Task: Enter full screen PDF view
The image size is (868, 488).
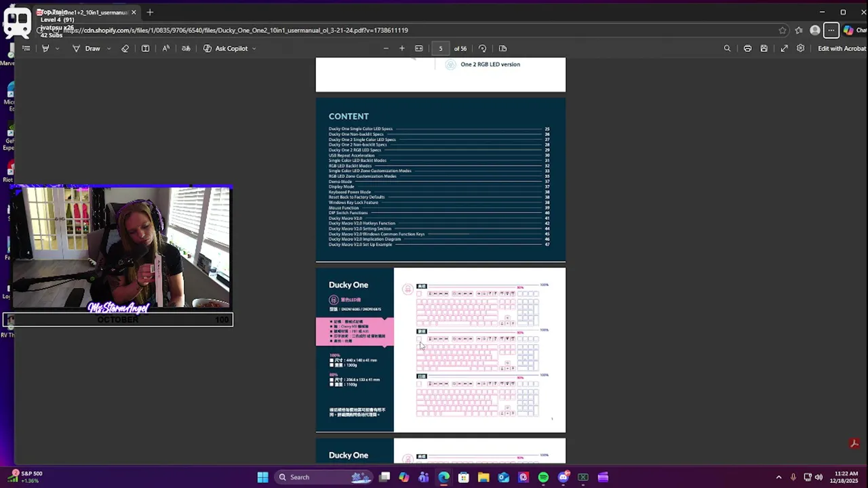Action: 784,48
